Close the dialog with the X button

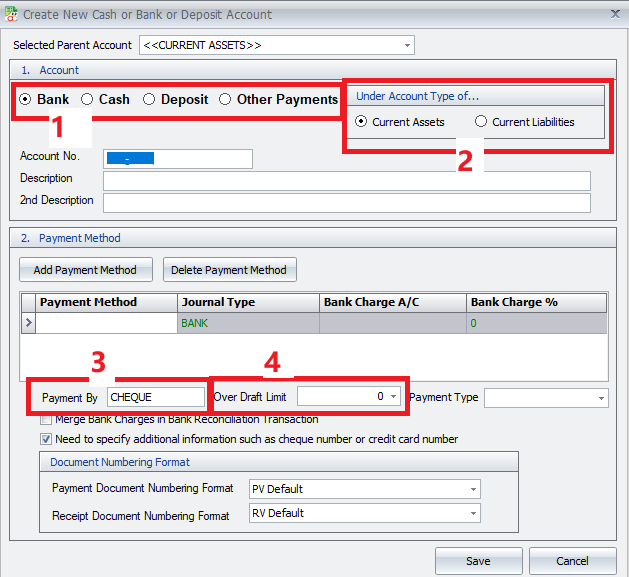[612, 14]
